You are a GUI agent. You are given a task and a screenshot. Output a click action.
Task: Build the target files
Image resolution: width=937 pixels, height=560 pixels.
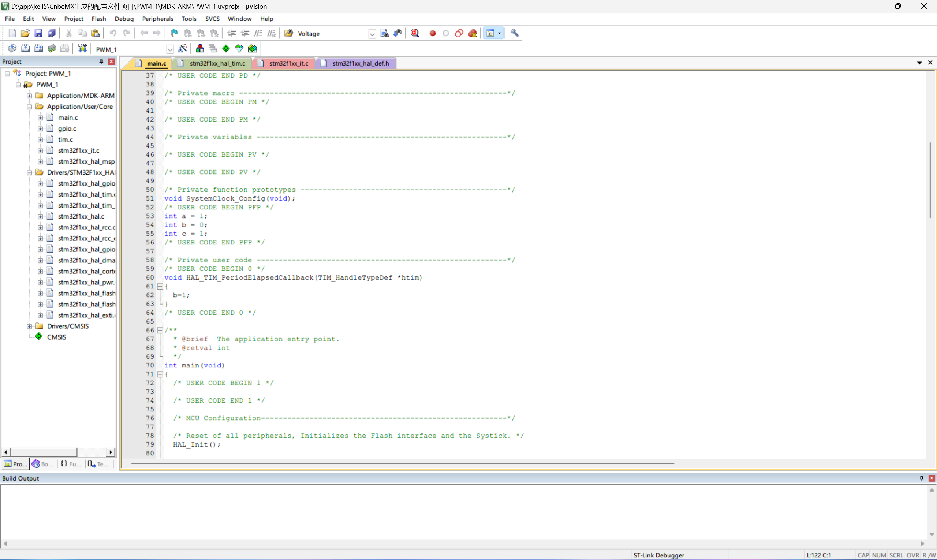click(25, 48)
